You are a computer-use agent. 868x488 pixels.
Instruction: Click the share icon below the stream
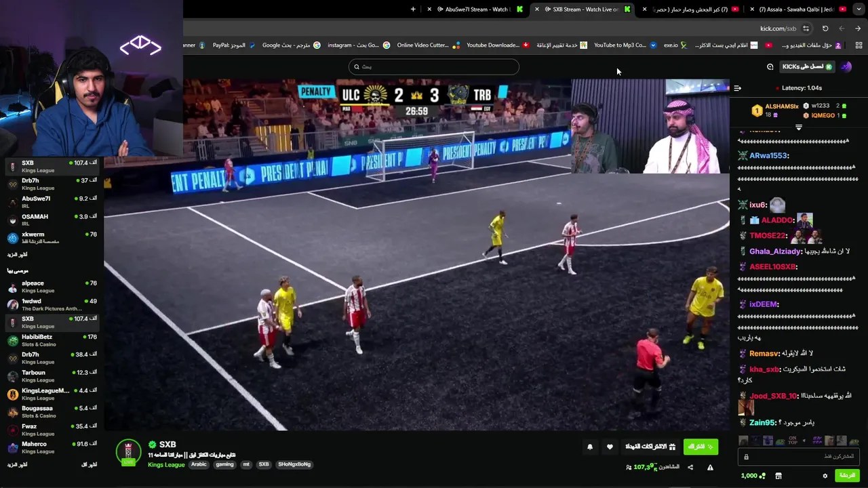(x=690, y=467)
